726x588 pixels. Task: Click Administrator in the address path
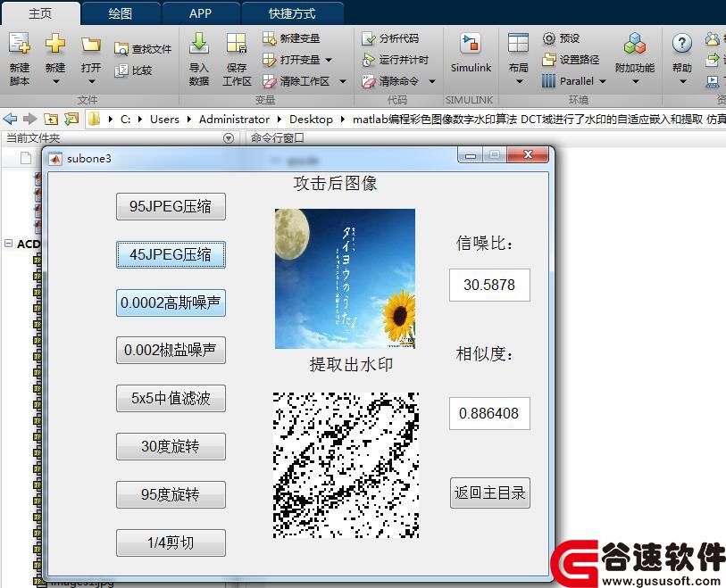pyautogui.click(x=234, y=120)
